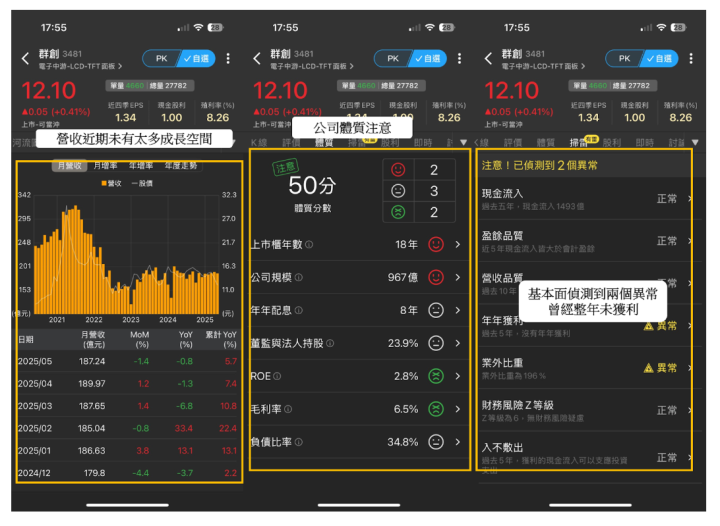Tap info icon beside ROE
Screen dimensions: 720x526
coord(277,376)
